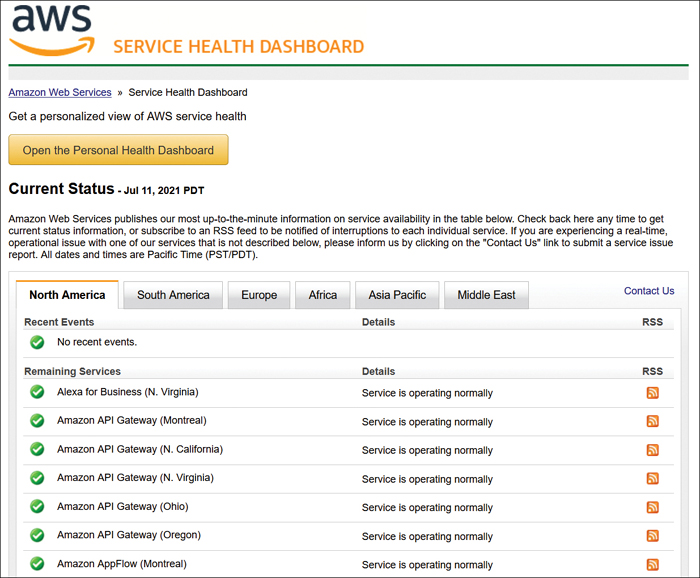Open the Asia Pacific tab
700x578 pixels.
(x=397, y=295)
